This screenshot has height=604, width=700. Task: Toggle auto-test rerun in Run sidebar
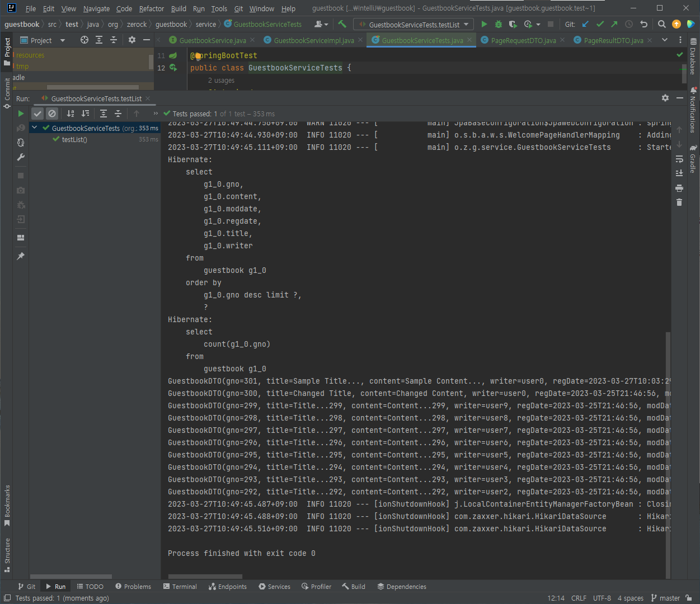[x=21, y=143]
